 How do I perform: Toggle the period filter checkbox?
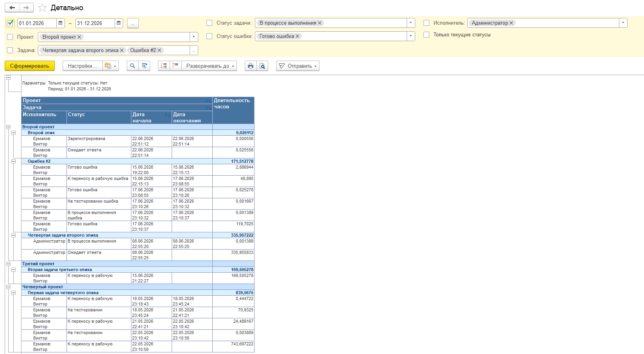tap(10, 23)
